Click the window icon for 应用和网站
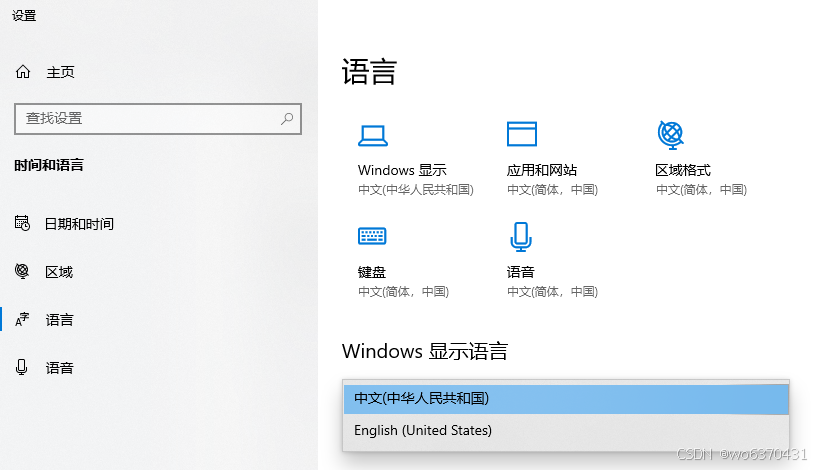The width and height of the screenshot is (831, 470). (x=521, y=134)
